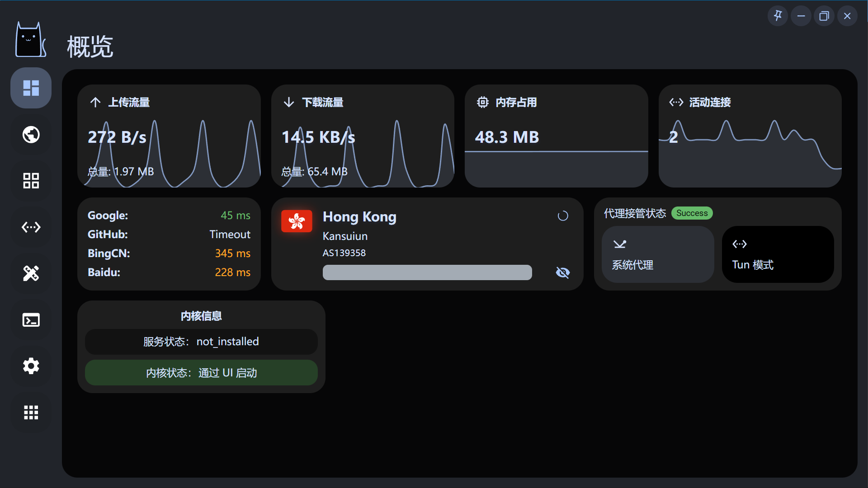Viewport: 868px width, 488px height.
Task: Open the 上传流量 upload traffic card
Action: [x=169, y=136]
